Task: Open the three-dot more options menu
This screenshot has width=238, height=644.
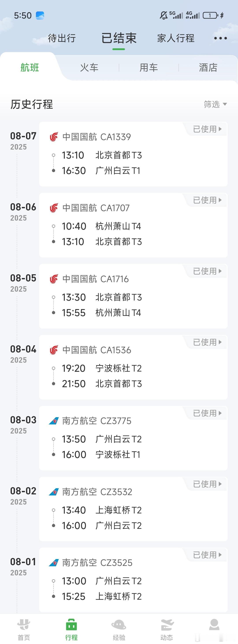Action: 221,38
